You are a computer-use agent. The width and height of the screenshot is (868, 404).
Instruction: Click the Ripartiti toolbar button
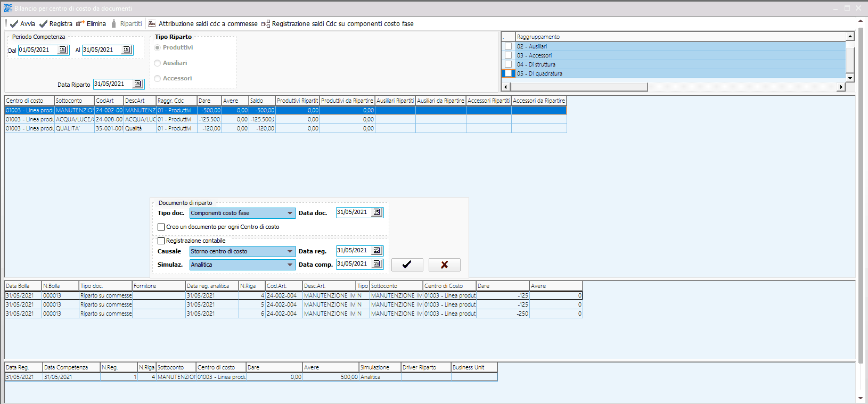click(126, 23)
